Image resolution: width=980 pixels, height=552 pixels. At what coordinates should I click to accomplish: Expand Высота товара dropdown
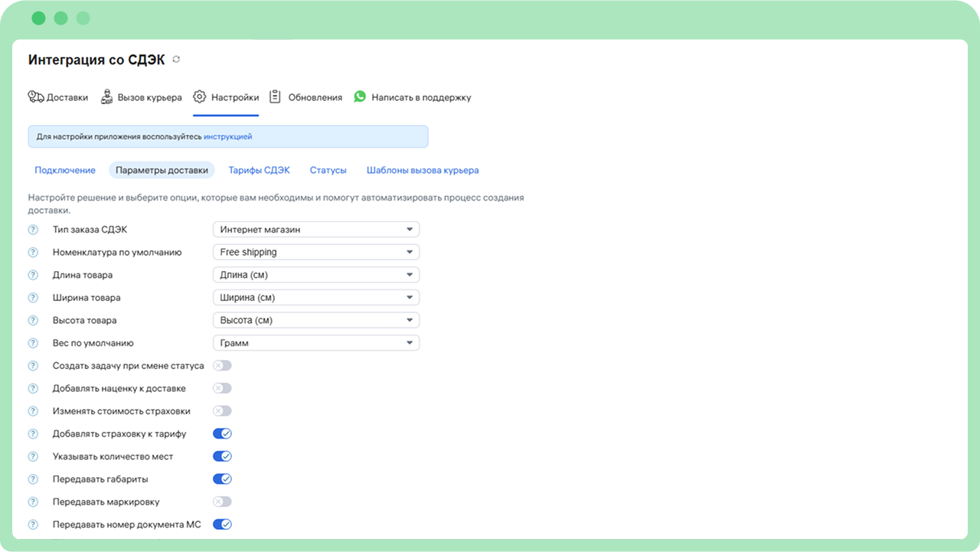click(x=316, y=320)
